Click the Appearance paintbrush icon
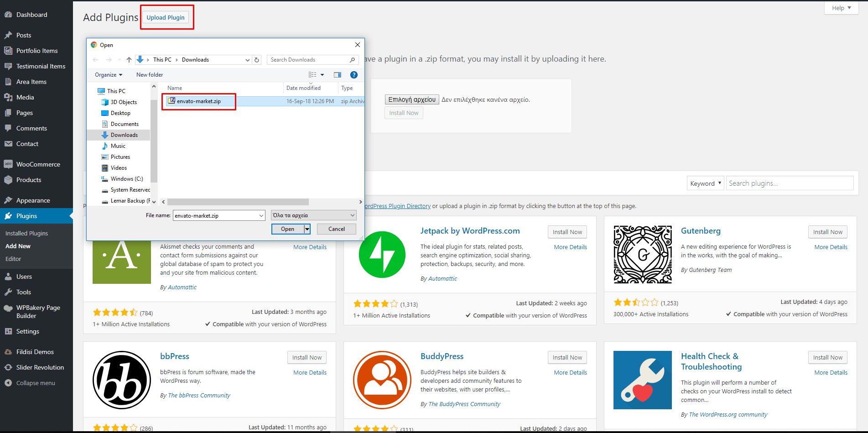This screenshot has width=868, height=433. 8,200
